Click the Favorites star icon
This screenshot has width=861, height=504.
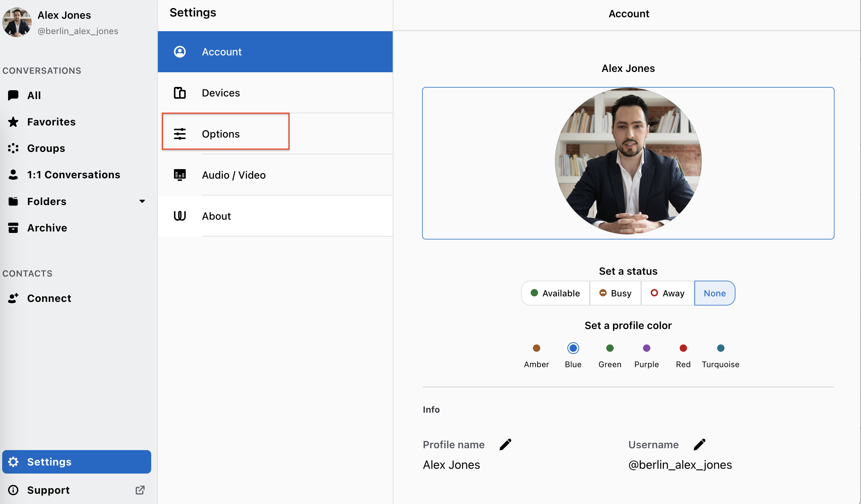click(13, 122)
